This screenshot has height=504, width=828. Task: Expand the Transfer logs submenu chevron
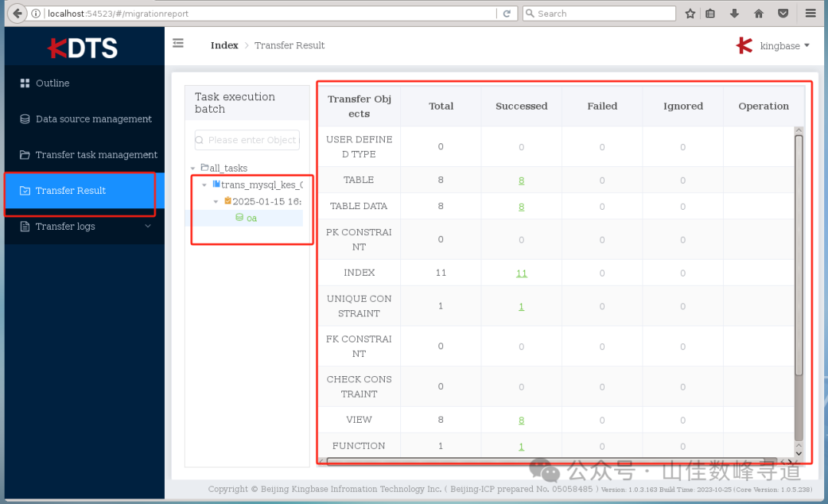(148, 227)
